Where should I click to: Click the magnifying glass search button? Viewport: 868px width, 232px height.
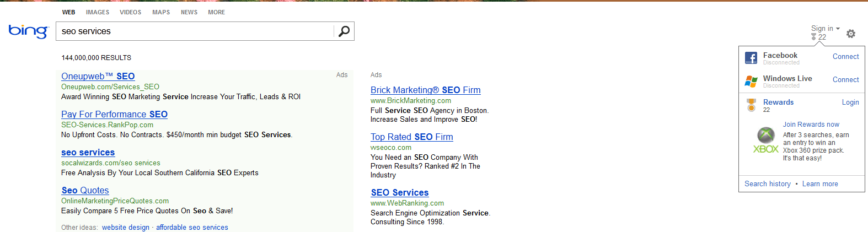point(344,31)
